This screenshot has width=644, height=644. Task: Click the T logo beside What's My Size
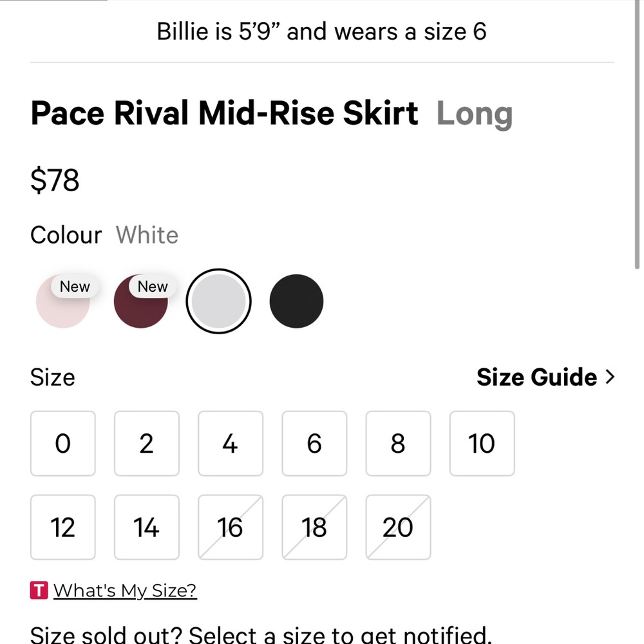pyautogui.click(x=38, y=589)
